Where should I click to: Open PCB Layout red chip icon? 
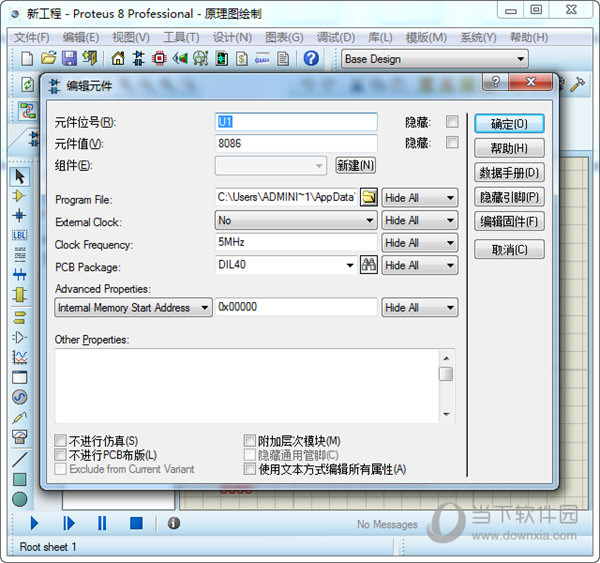[x=159, y=59]
